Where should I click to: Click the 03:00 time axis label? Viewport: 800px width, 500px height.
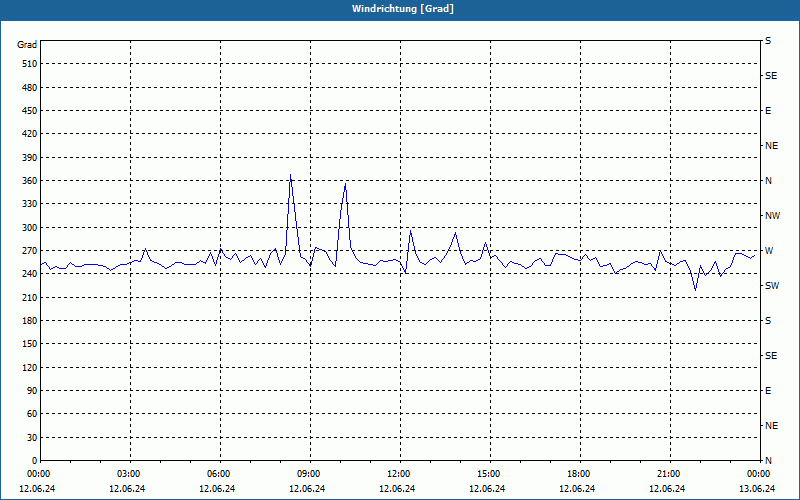(129, 474)
